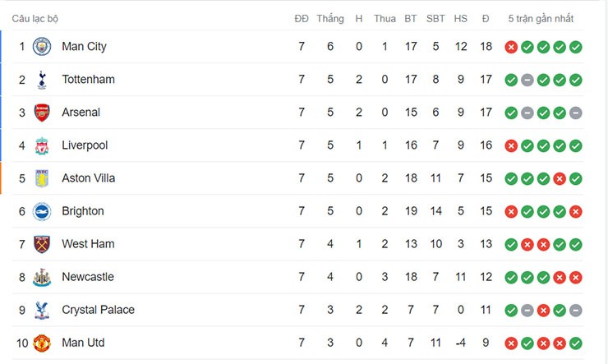This screenshot has height=364, width=608.
Task: Click the Liverpool club crest
Action: (x=42, y=145)
